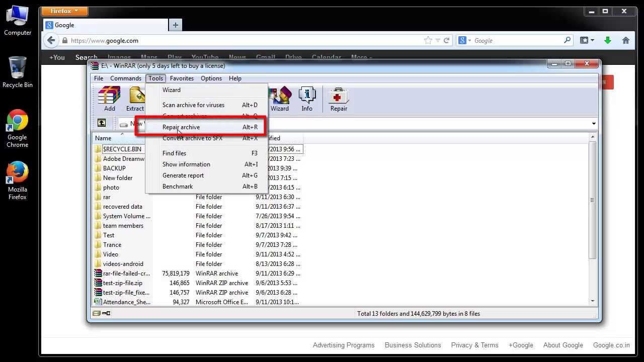Expand WinRAR address path dropdown arrow
This screenshot has width=644, height=362.
tap(594, 124)
